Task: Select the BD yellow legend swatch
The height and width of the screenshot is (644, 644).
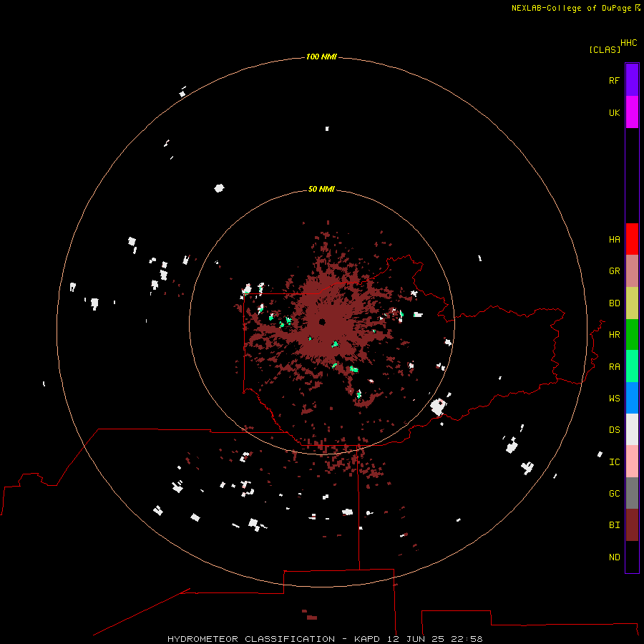Action: [632, 303]
